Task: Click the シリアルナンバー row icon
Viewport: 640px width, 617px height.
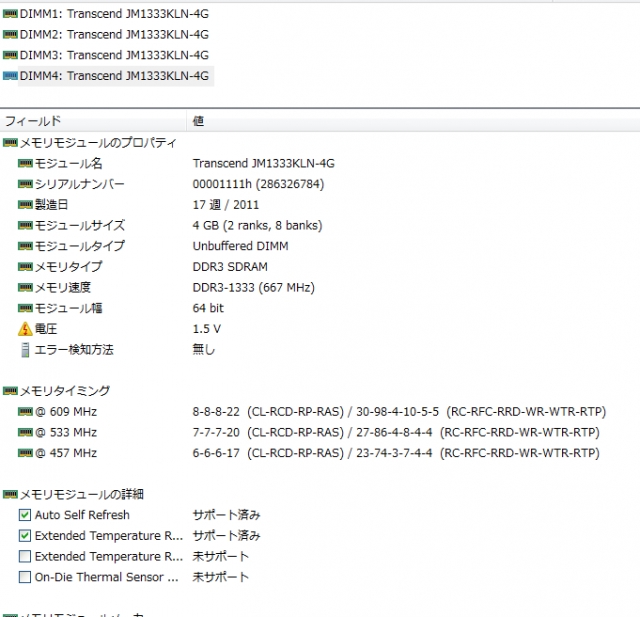Action: click(x=25, y=184)
